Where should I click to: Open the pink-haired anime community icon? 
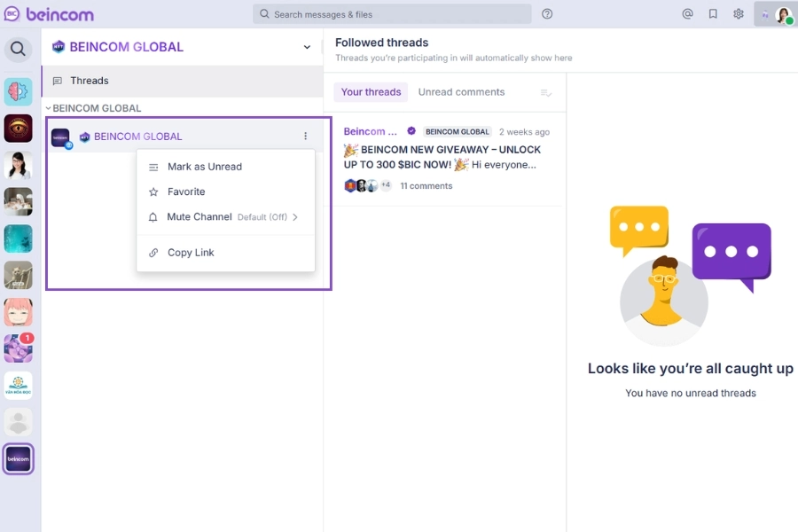[x=19, y=312]
